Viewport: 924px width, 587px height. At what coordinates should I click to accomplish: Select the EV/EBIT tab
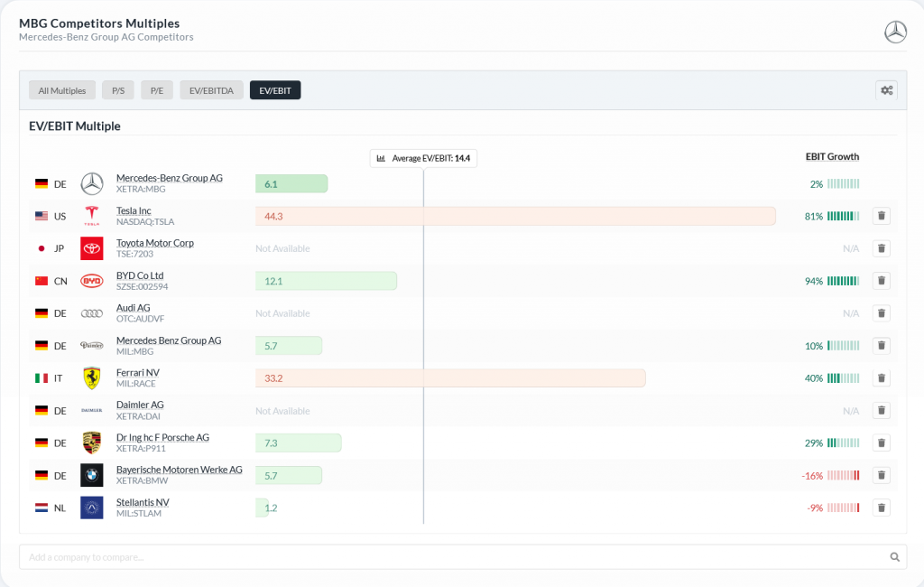pyautogui.click(x=275, y=90)
